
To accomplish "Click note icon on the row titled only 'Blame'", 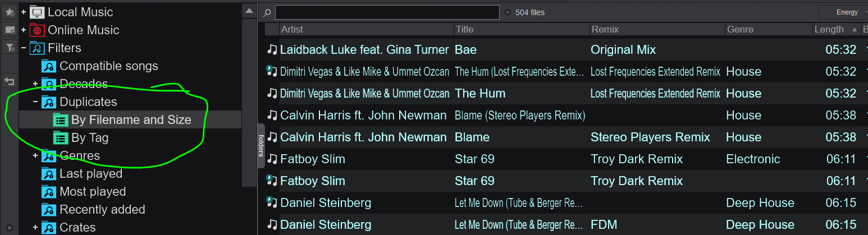I will [x=272, y=137].
